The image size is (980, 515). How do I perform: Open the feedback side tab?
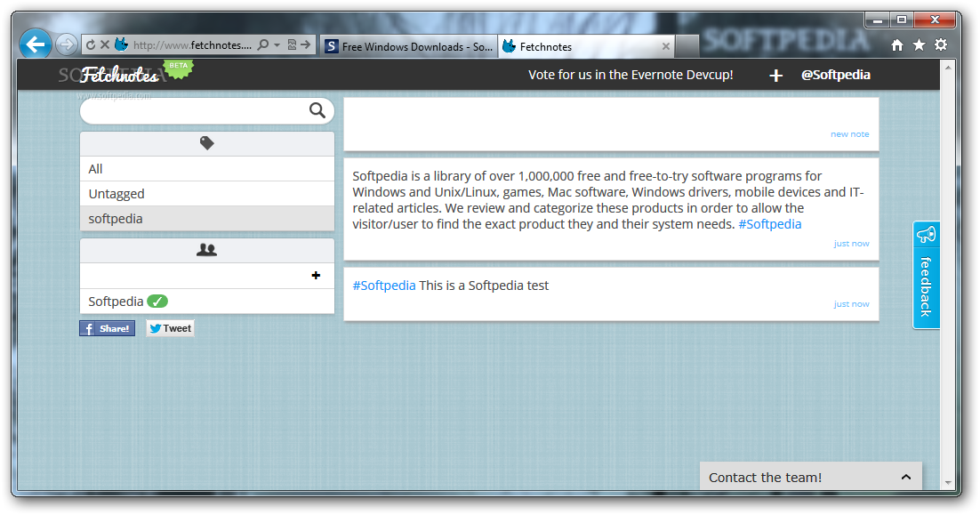coord(926,275)
